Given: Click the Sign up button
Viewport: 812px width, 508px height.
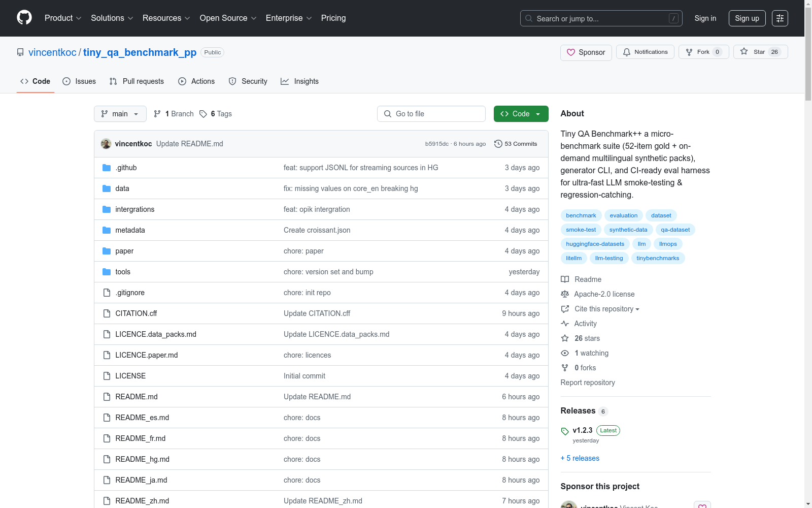Looking at the screenshot, I should (x=747, y=18).
